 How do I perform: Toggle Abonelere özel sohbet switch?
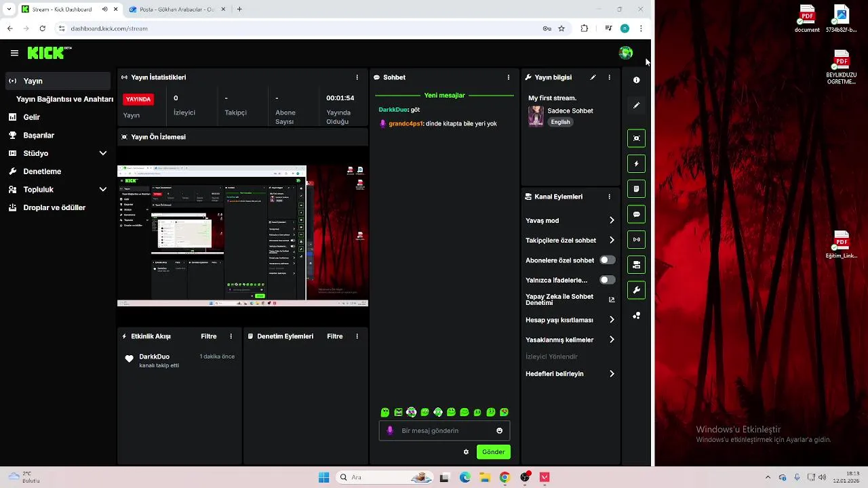coord(608,260)
